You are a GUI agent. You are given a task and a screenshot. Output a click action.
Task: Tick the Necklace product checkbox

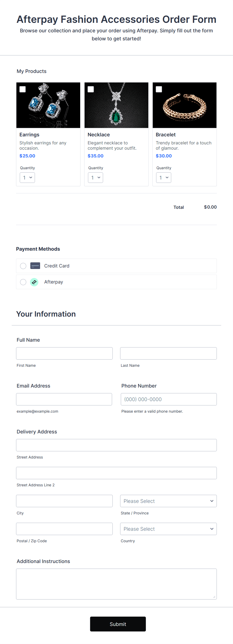pos(91,89)
